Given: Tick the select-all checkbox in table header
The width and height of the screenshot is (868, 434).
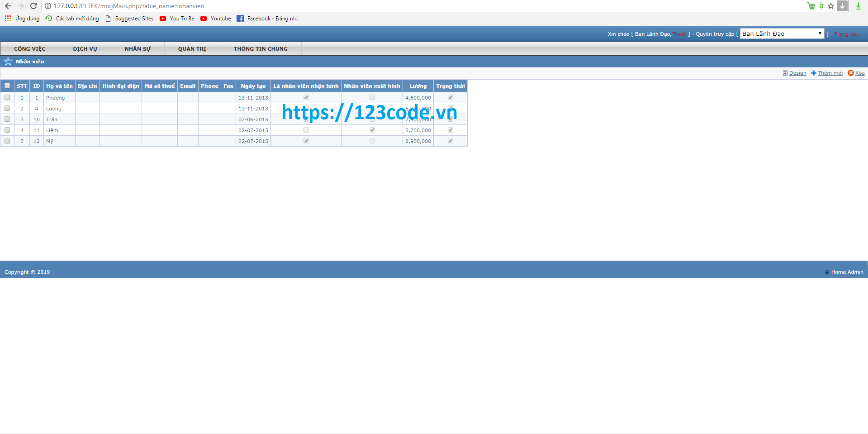Looking at the screenshot, I should 7,86.
